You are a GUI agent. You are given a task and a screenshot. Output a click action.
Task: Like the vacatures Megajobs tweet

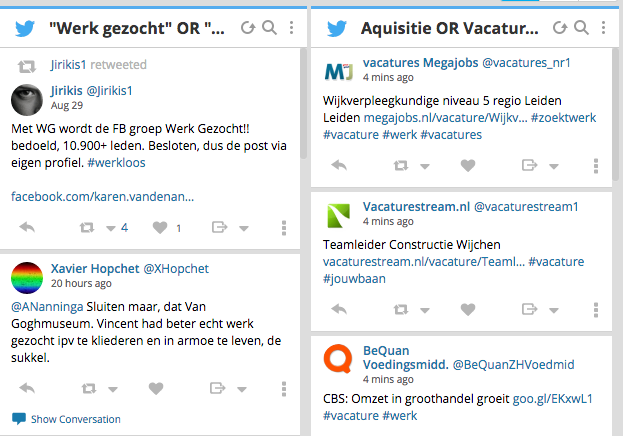point(468,165)
